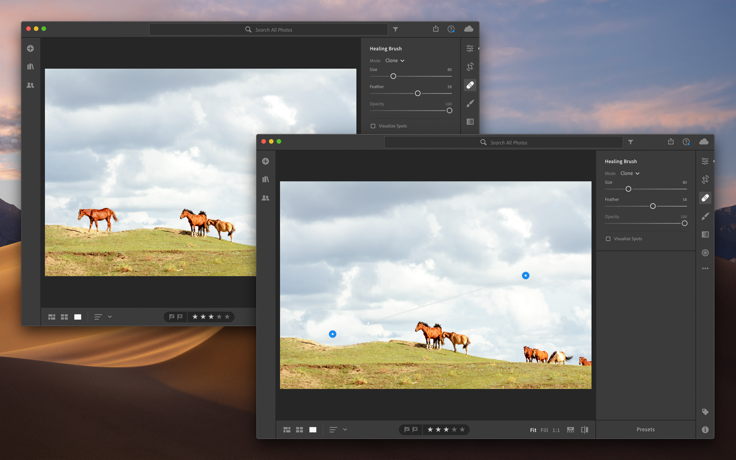The height and width of the screenshot is (460, 736).
Task: Click the filter funnel icon in back window
Action: click(395, 29)
